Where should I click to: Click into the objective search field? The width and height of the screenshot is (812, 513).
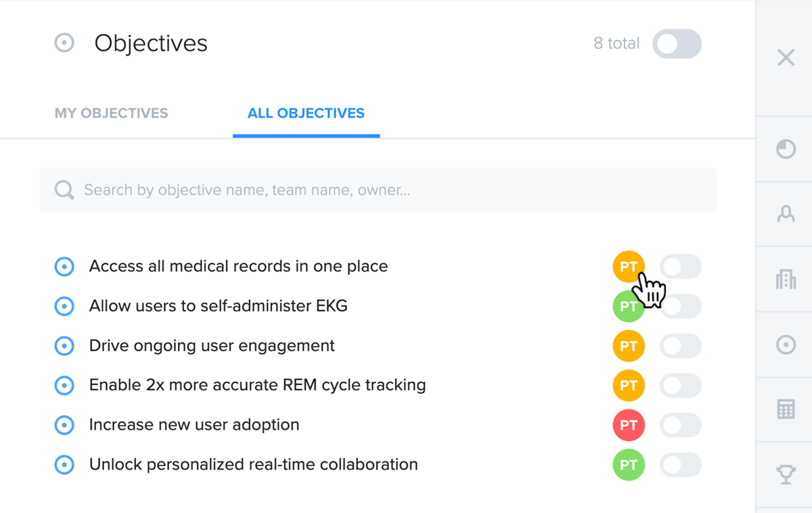point(378,189)
